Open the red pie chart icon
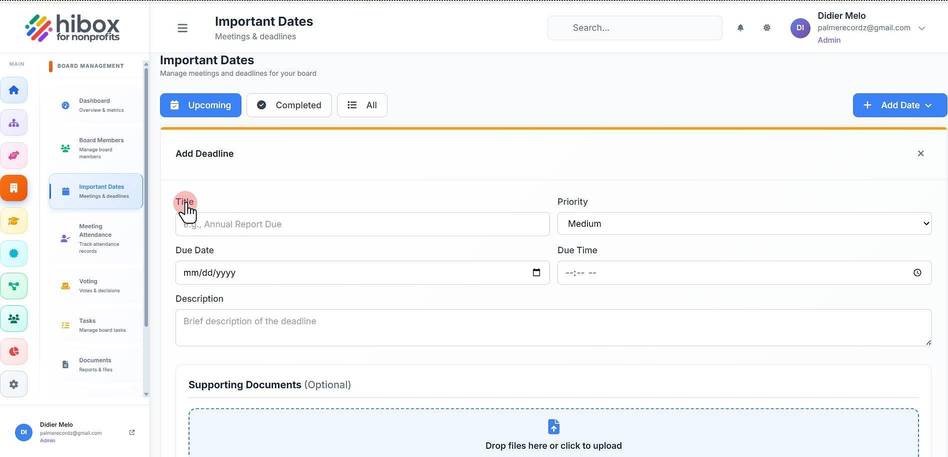 tap(14, 351)
